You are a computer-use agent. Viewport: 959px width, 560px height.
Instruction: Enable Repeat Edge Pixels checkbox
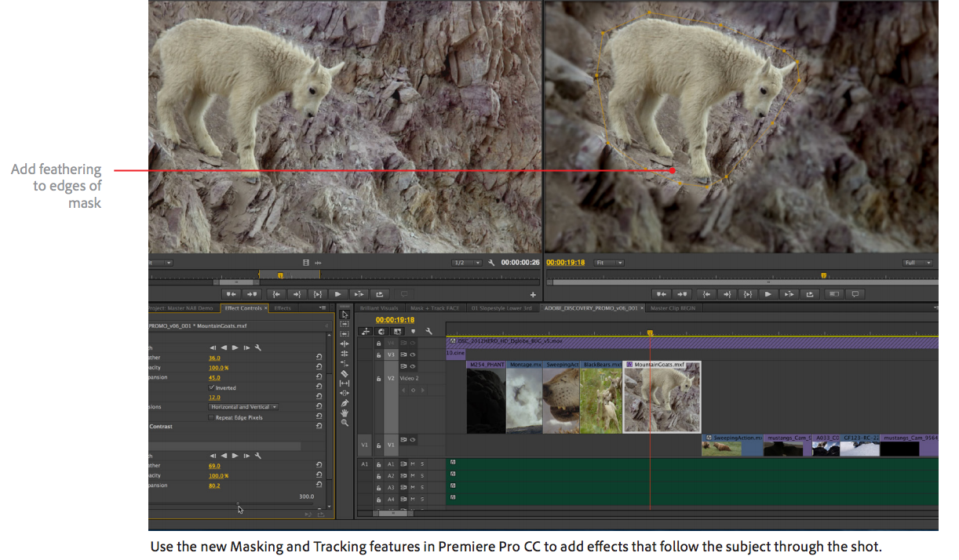tap(212, 417)
